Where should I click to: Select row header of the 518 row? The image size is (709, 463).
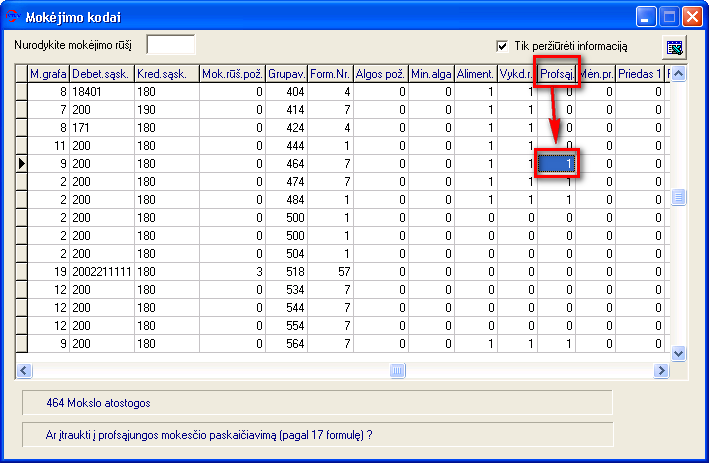pyautogui.click(x=21, y=272)
